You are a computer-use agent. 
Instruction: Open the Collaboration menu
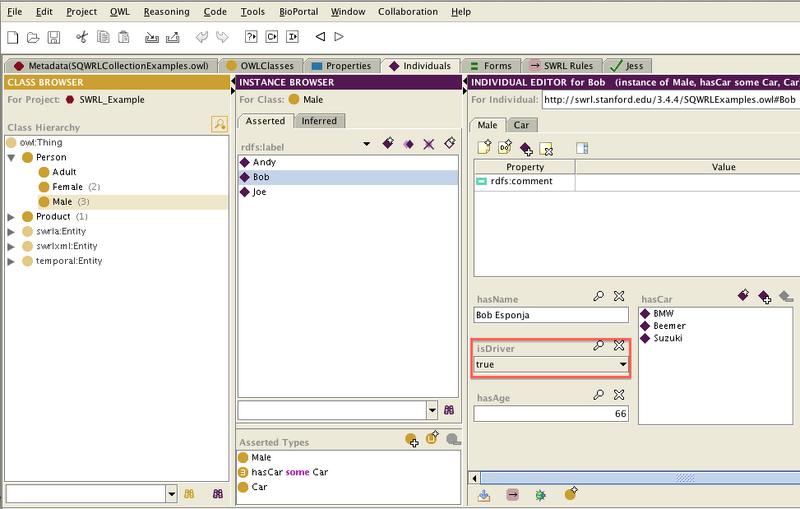pyautogui.click(x=408, y=11)
